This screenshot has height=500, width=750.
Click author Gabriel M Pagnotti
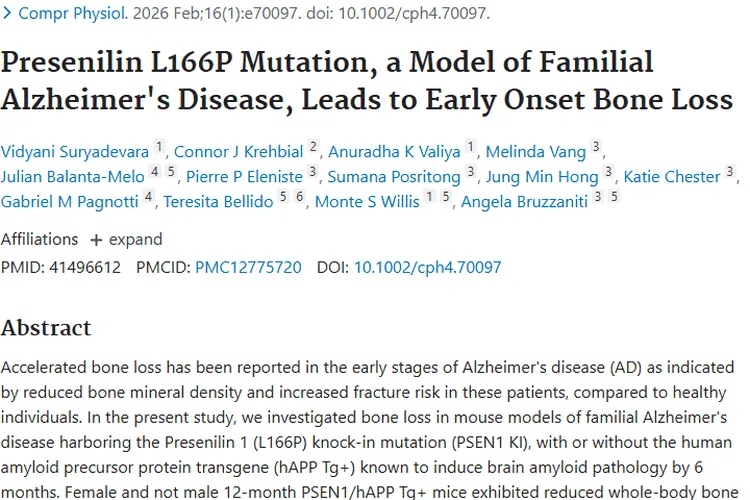[70, 202]
